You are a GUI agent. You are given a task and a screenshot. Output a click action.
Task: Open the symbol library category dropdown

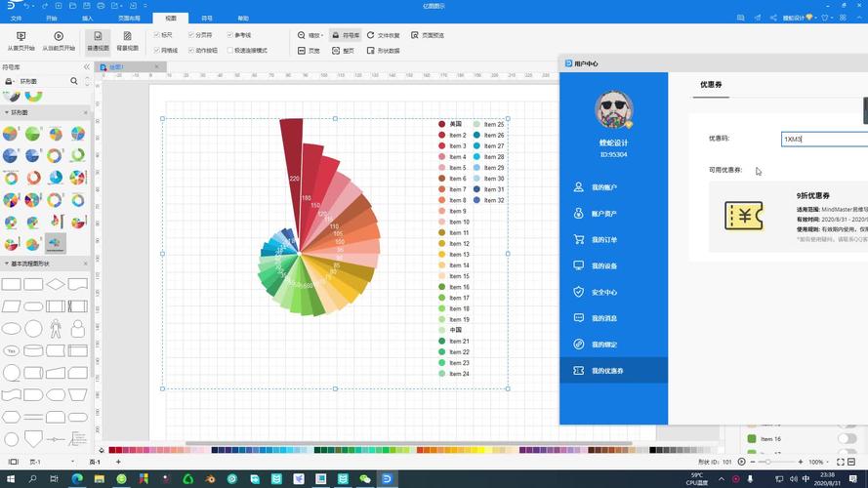click(x=9, y=81)
